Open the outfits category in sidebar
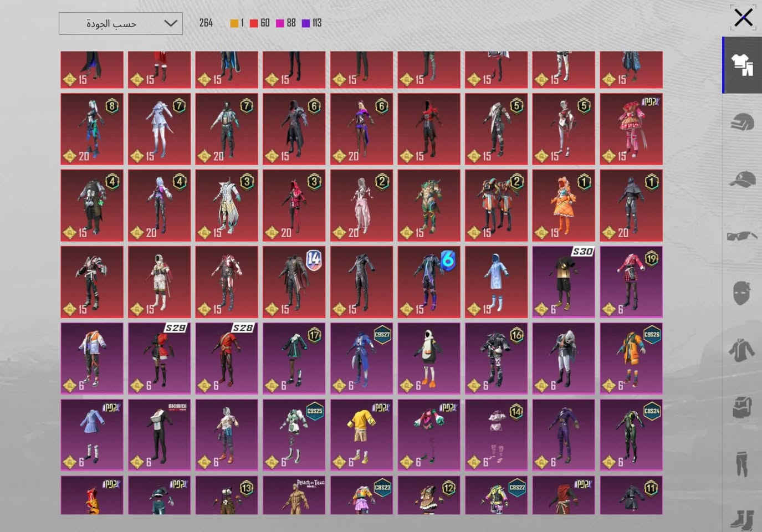The image size is (762, 532). click(742, 65)
